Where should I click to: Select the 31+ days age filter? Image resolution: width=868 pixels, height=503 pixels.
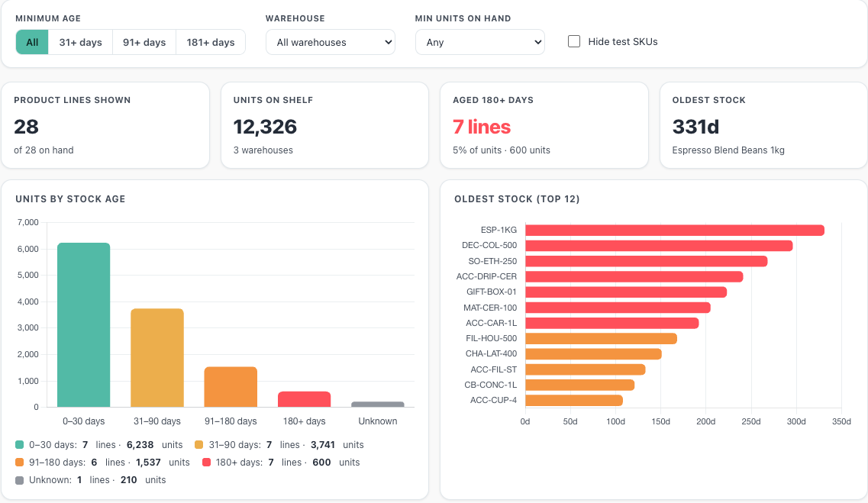(x=80, y=42)
